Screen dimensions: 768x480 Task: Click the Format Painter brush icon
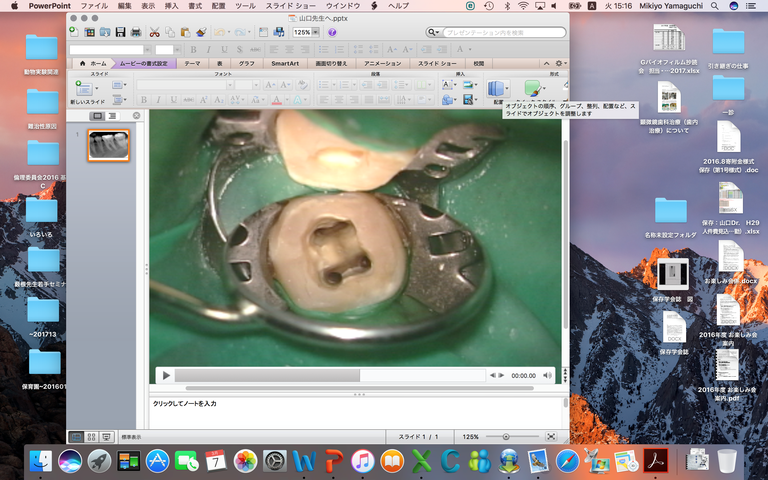coord(201,32)
